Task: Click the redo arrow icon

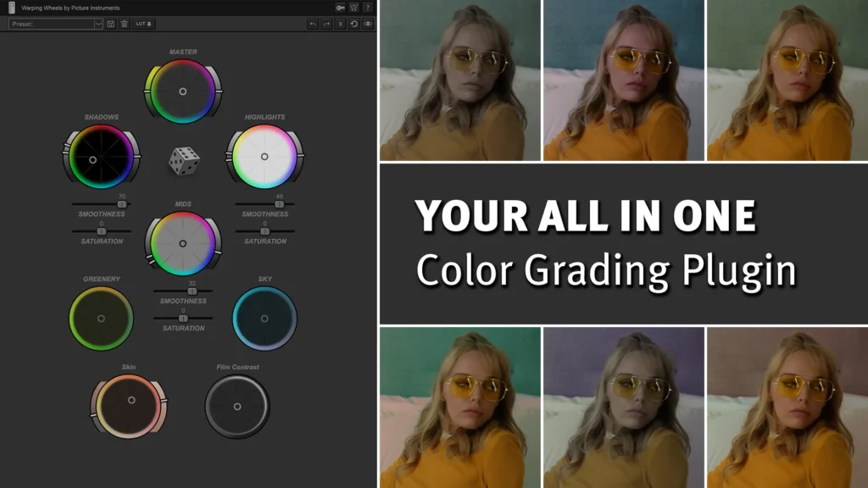Action: pos(326,24)
